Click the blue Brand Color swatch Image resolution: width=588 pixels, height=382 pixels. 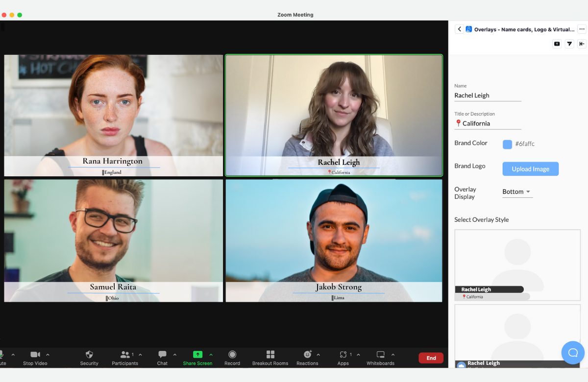coord(507,144)
